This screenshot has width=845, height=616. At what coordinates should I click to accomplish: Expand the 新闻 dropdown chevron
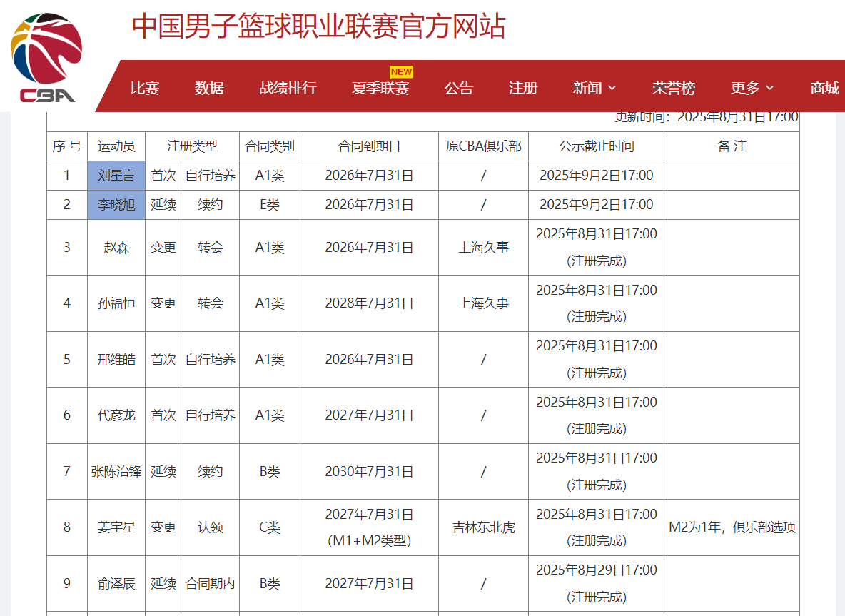(612, 88)
